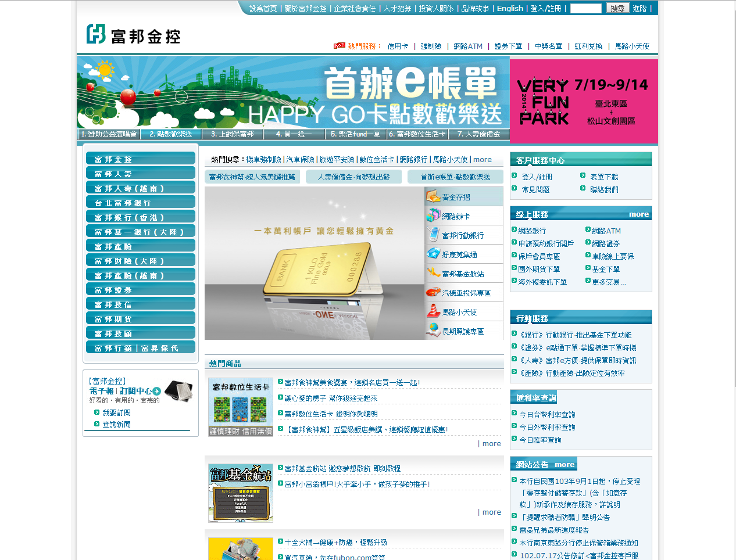This screenshot has height=560, width=736.
Task: Open 中獎名單 hot service link
Action: pos(548,46)
